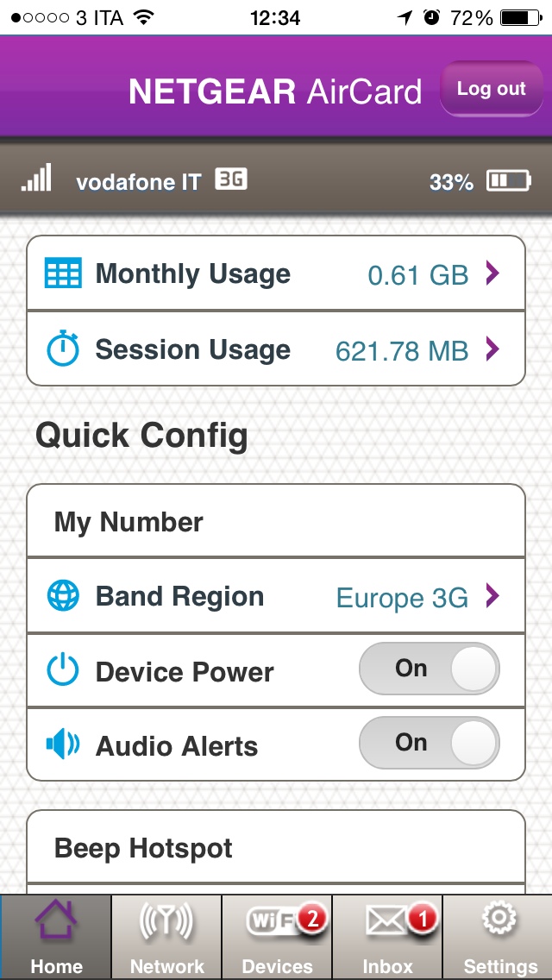Tap the signal strength bars icon
This screenshot has width=552, height=980.
click(36, 179)
